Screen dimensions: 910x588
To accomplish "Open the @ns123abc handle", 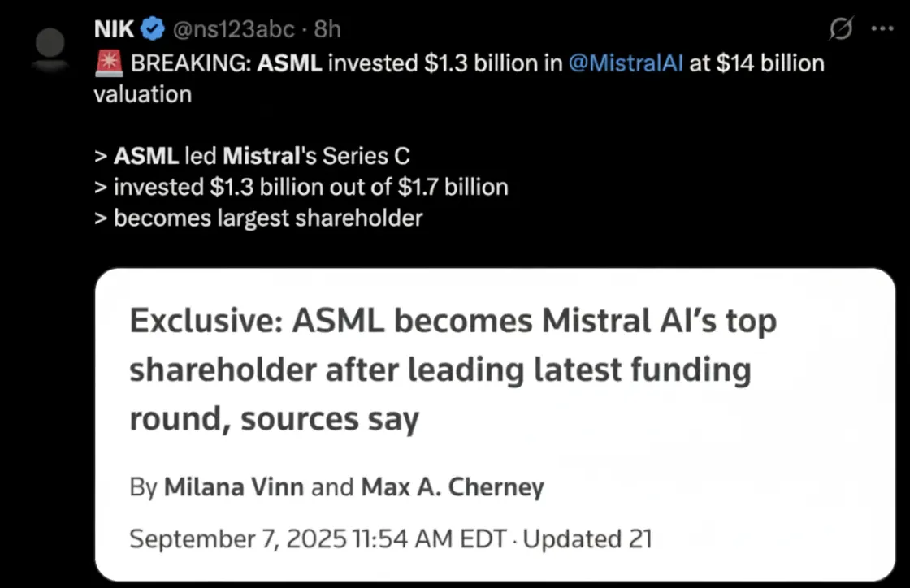I will pyautogui.click(x=234, y=29).
